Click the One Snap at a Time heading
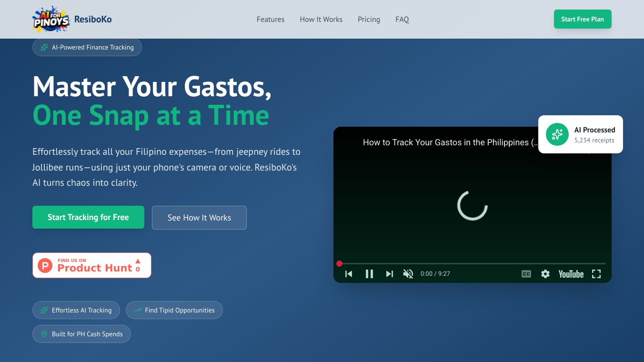Screen dimensions: 644x362 point(151,115)
